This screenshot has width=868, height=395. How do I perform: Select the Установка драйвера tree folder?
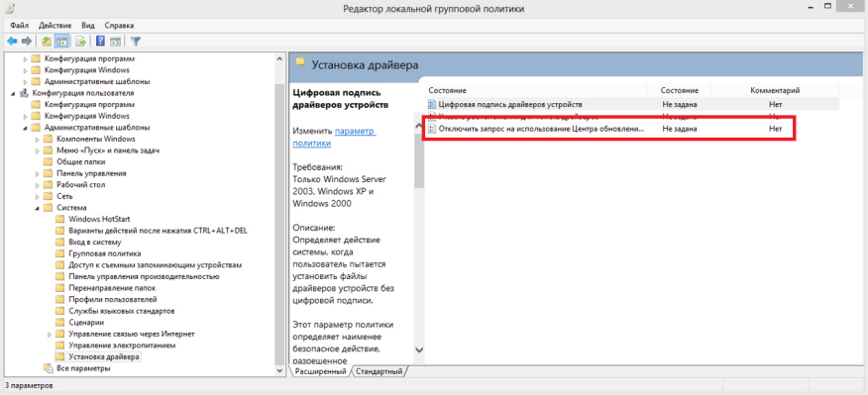point(104,356)
